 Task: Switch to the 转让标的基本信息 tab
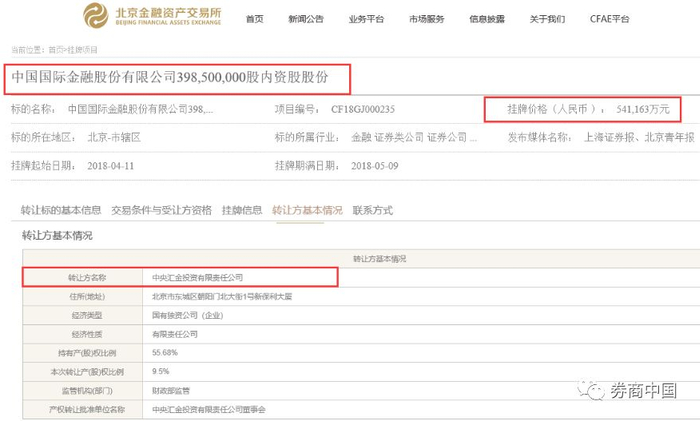point(61,210)
